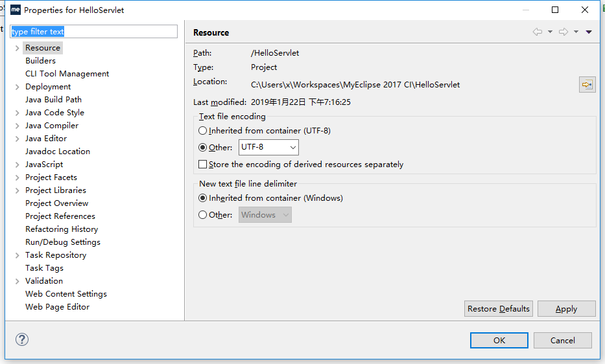Click the Last modified date value
The height and width of the screenshot is (364, 605).
coord(301,102)
